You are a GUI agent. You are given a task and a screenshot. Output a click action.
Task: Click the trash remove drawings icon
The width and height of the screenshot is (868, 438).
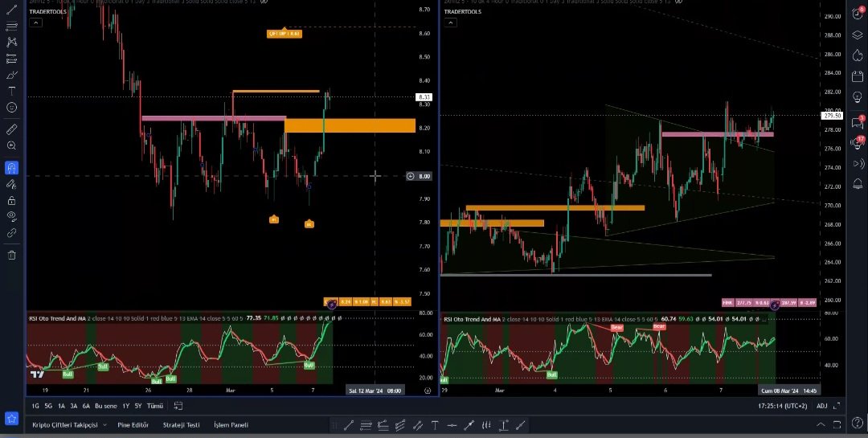pos(11,255)
